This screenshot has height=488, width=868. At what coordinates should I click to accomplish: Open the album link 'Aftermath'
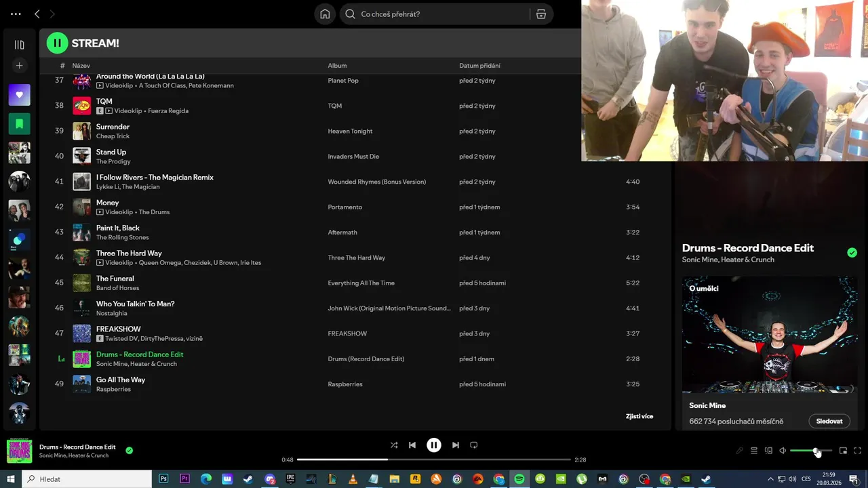(342, 232)
